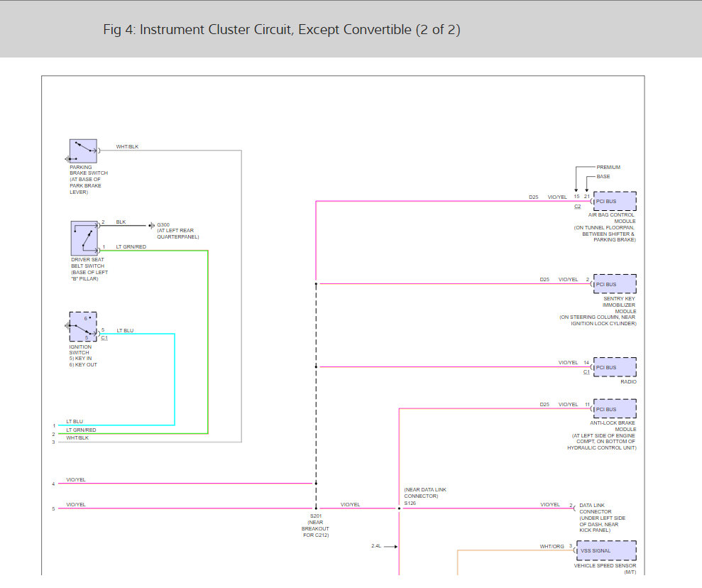Click the figure title heading text
The height and width of the screenshot is (588, 702).
click(x=282, y=30)
